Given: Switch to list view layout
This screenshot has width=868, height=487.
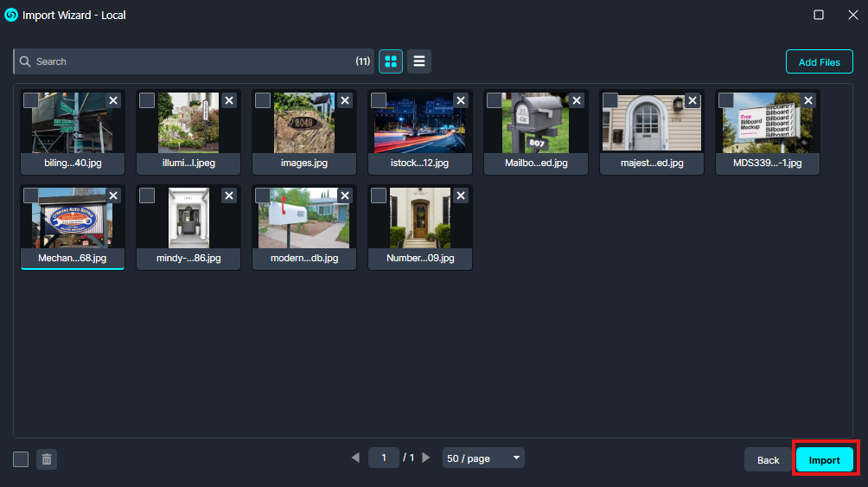Looking at the screenshot, I should pyautogui.click(x=419, y=61).
